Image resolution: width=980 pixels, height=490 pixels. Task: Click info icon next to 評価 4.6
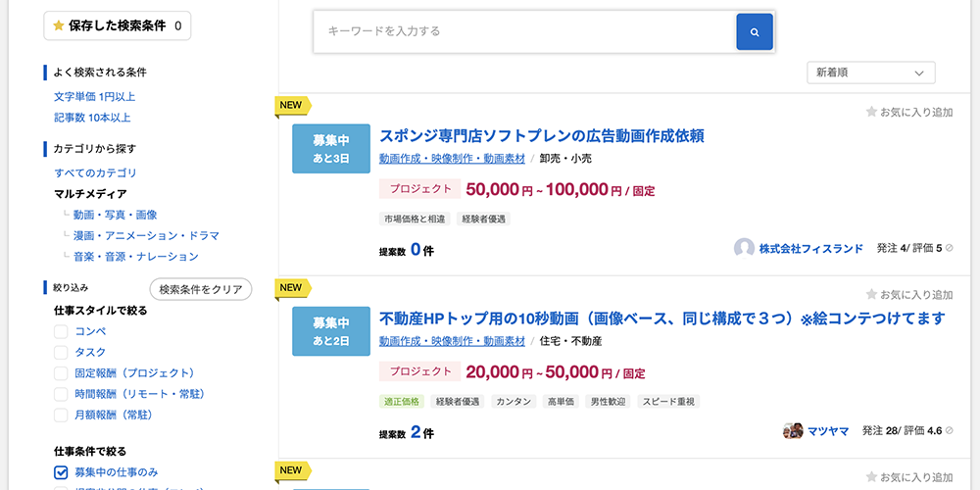coord(950,430)
